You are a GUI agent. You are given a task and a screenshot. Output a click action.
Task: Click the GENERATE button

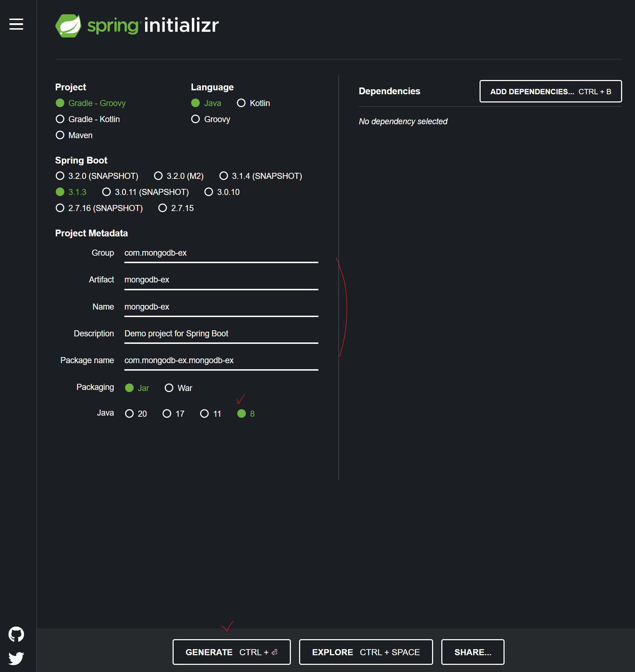[x=231, y=652]
